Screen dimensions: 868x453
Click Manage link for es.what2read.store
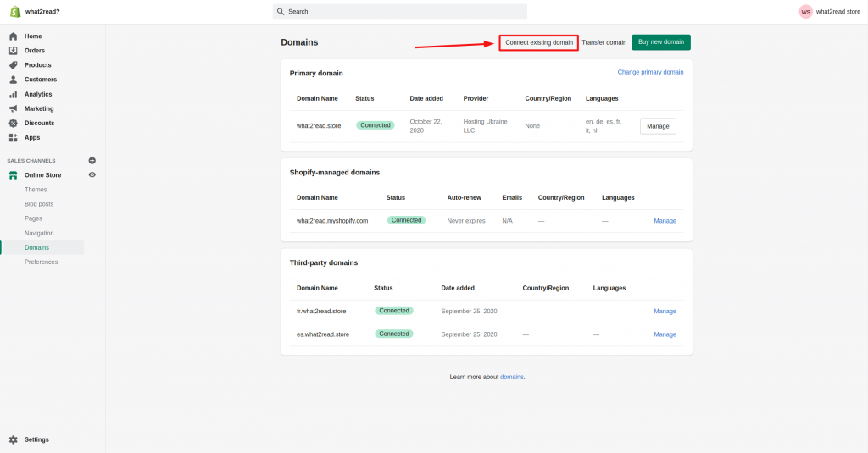click(x=665, y=334)
